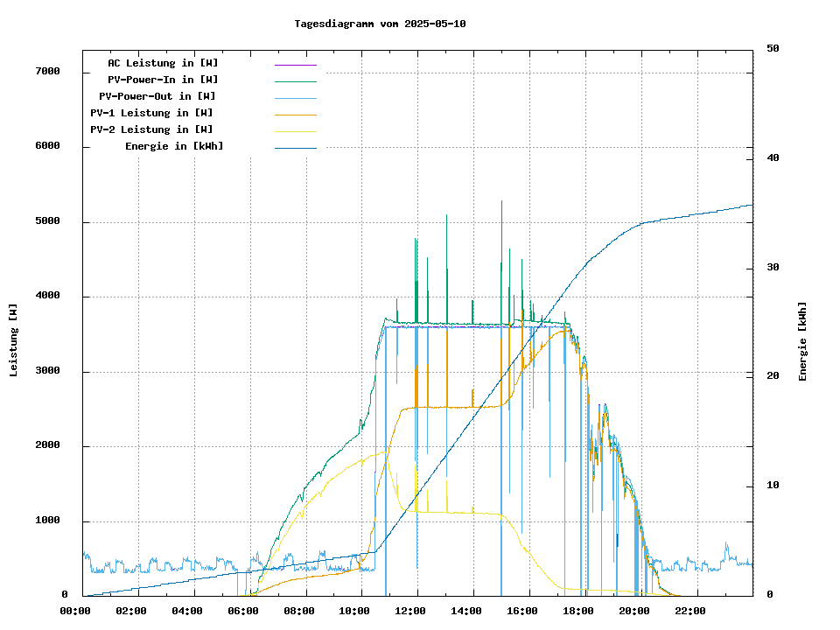Click the chart title Tagesdiagramm vom 2025-05-10
The height and width of the screenshot is (630, 840).
(x=380, y=24)
